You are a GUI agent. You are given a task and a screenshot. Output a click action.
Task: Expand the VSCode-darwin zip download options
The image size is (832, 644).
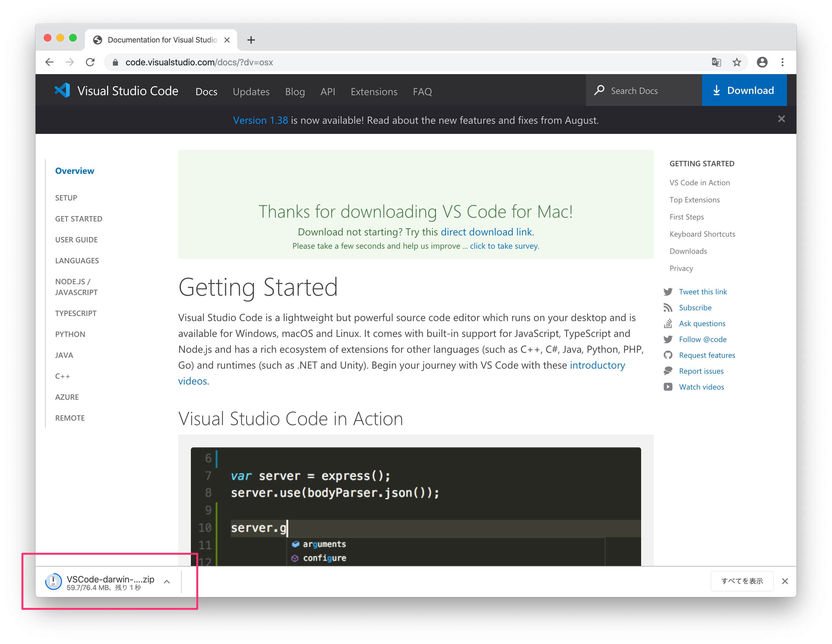[167, 582]
